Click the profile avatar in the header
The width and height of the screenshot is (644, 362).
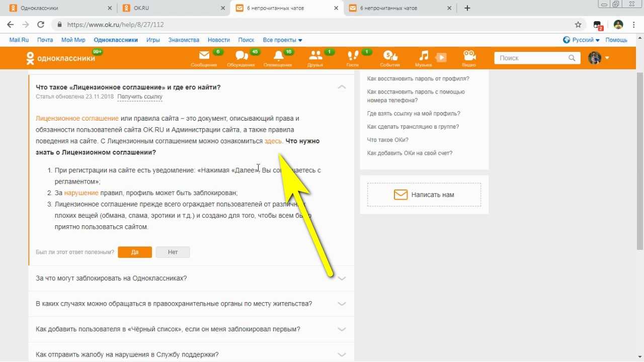[595, 58]
